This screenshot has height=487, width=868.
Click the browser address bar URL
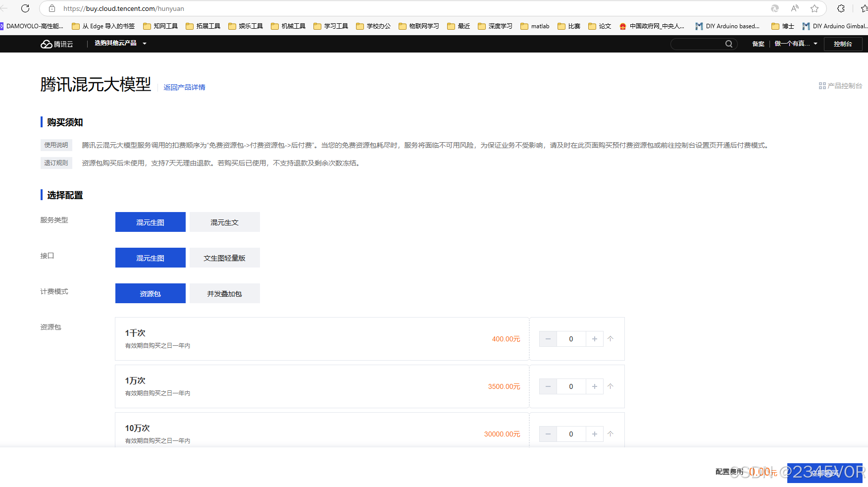coord(124,8)
